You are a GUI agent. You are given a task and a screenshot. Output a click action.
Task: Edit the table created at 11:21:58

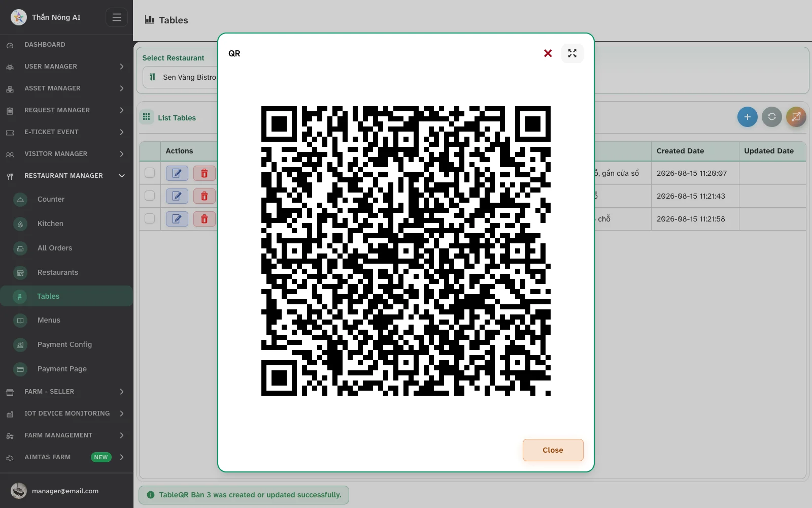tap(177, 219)
